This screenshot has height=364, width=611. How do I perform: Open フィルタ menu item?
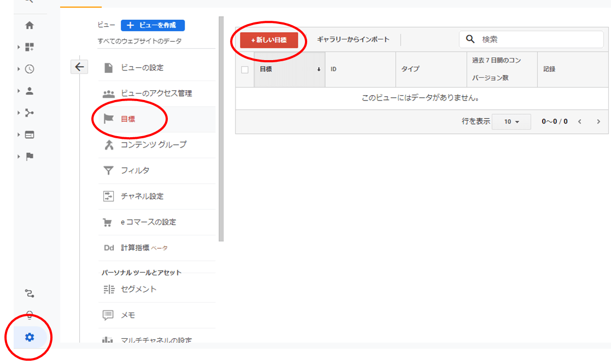(134, 171)
